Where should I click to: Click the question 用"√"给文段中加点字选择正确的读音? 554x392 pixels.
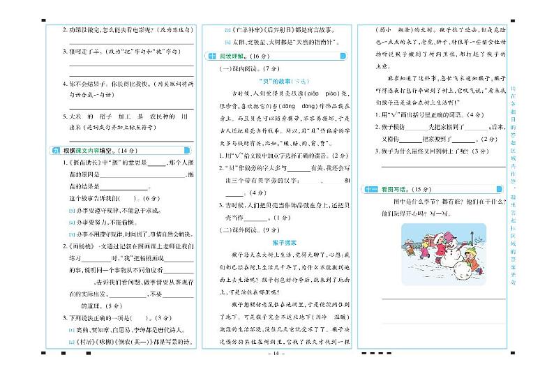click(x=284, y=156)
